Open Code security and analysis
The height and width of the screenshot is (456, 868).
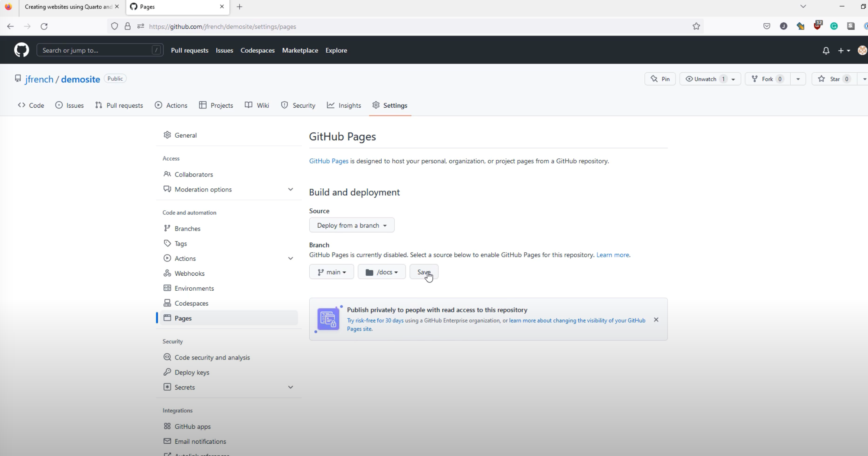[x=229, y=358]
